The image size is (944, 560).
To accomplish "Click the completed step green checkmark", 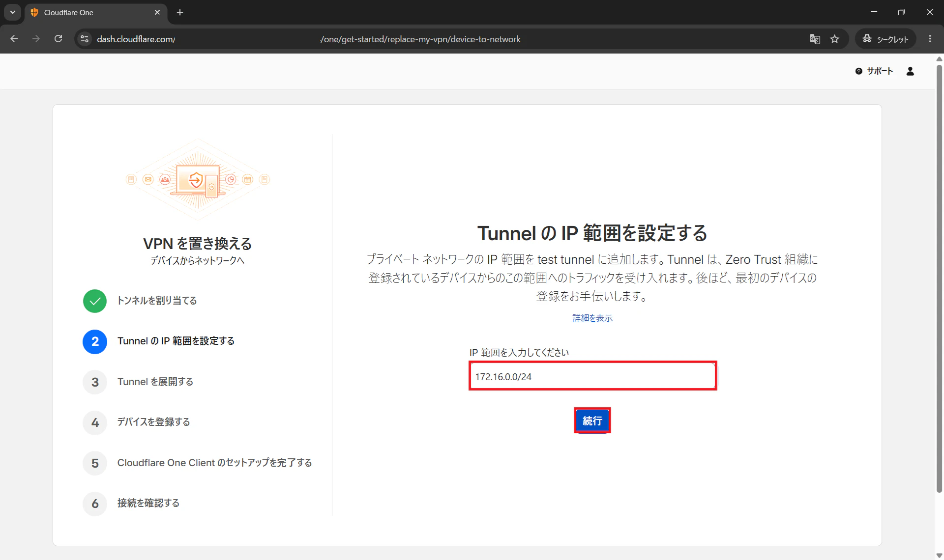I will (95, 301).
